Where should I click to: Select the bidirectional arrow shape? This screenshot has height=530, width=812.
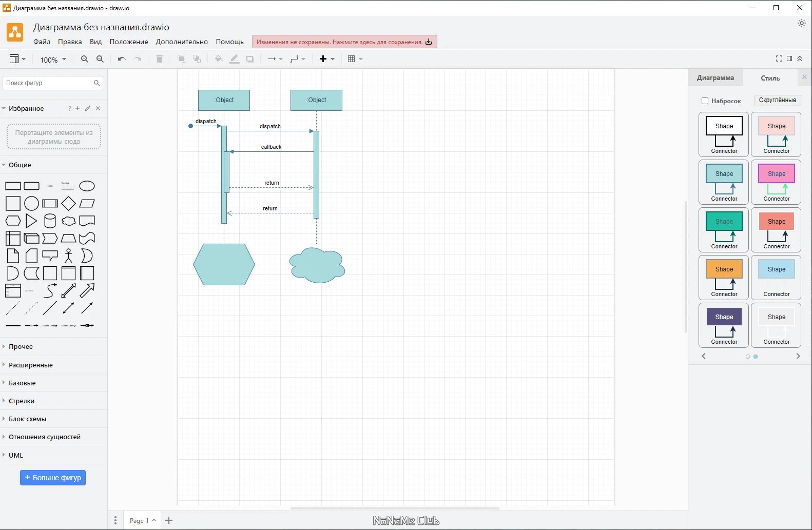(x=68, y=290)
